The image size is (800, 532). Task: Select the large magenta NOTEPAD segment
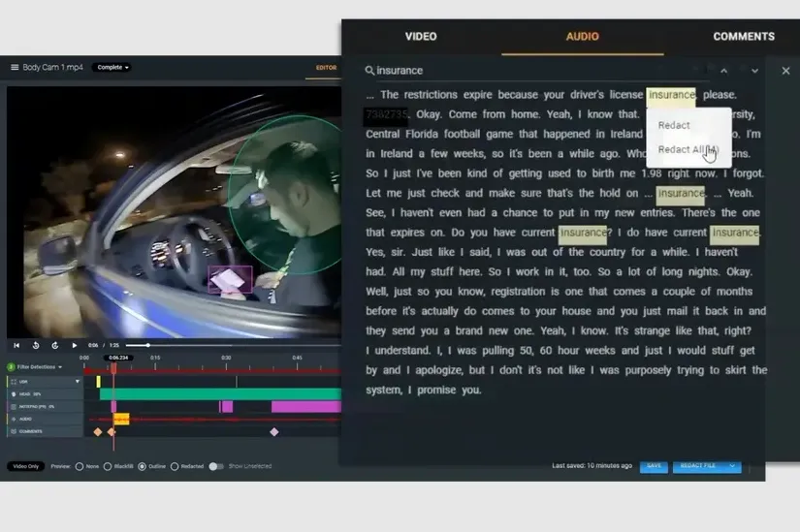coord(306,407)
